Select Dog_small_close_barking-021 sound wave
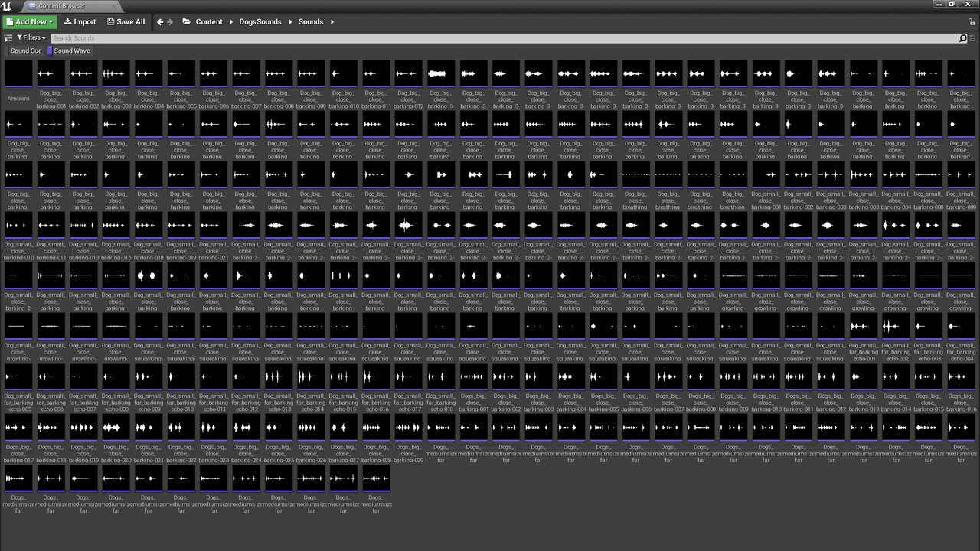This screenshot has height=551, width=980. click(214, 234)
